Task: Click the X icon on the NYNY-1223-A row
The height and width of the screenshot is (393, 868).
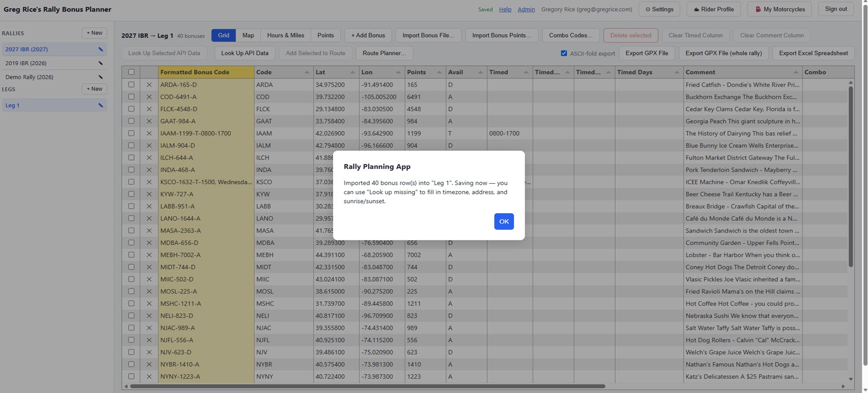Action: click(149, 376)
